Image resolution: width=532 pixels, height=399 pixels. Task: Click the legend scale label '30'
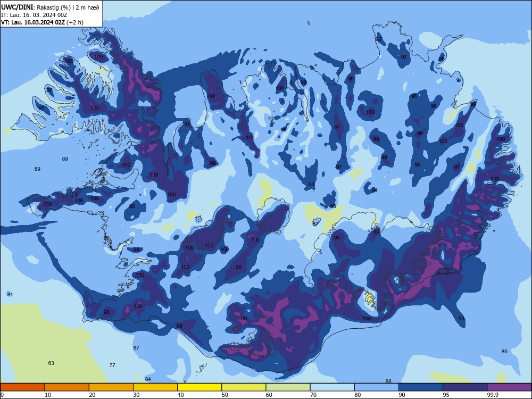pyautogui.click(x=136, y=395)
